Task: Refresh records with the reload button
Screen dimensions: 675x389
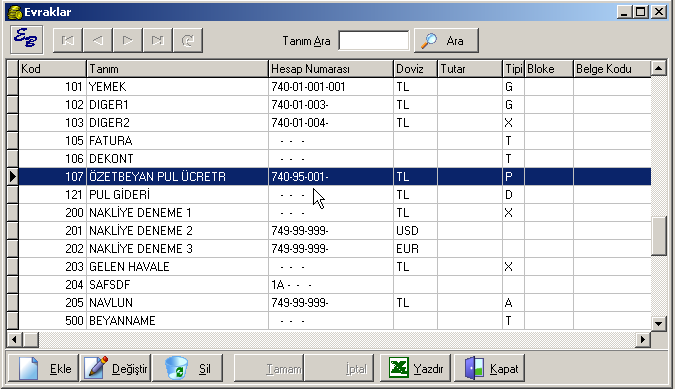Action: [188, 40]
